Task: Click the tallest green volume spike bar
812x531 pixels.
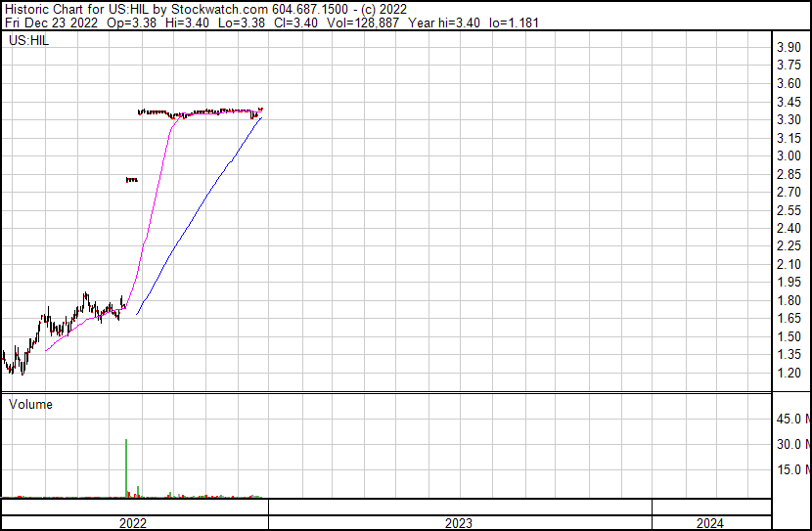Action: point(126,467)
